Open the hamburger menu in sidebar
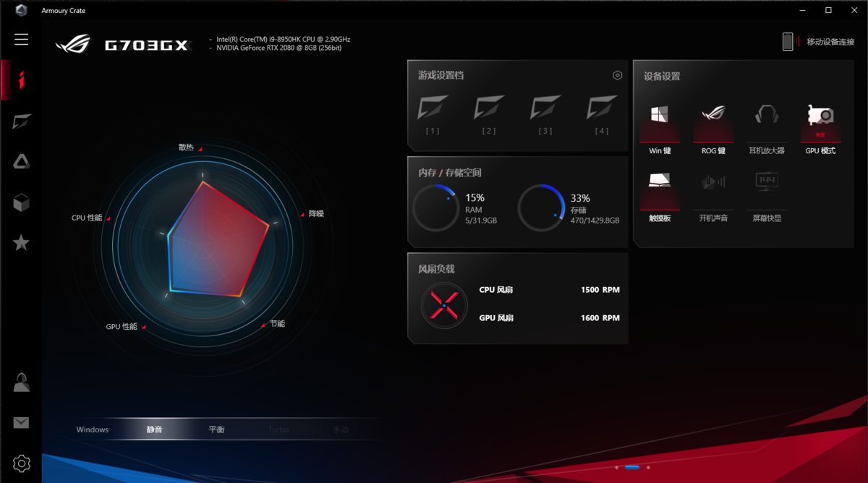 click(x=21, y=40)
